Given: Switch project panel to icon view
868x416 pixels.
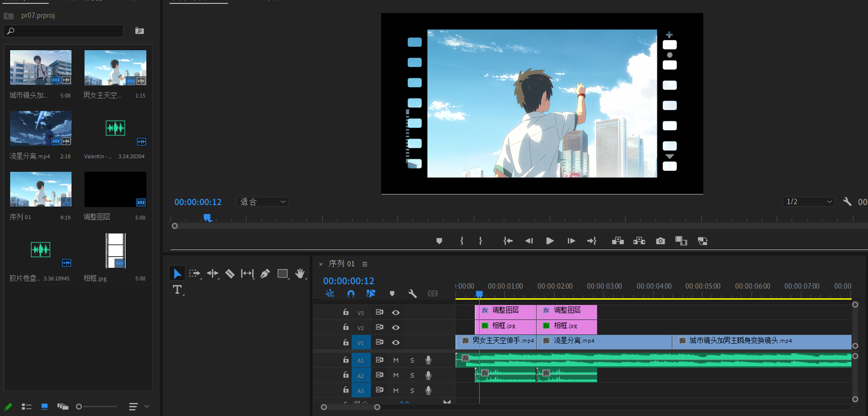Looking at the screenshot, I should [x=44, y=407].
